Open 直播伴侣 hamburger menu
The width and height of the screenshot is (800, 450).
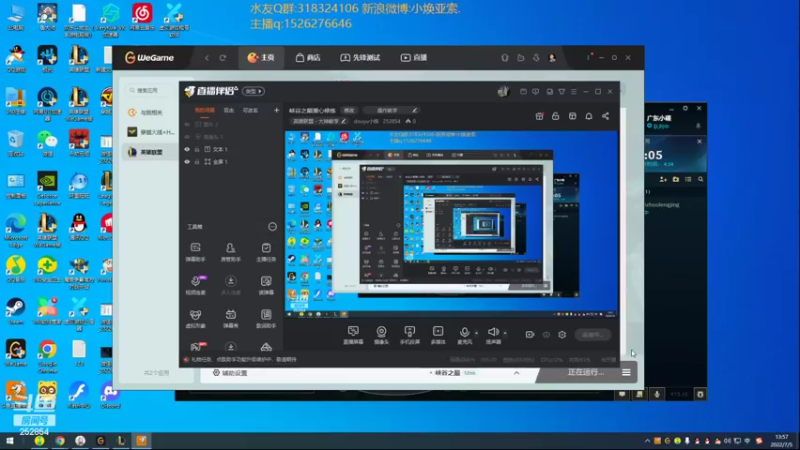point(573,92)
